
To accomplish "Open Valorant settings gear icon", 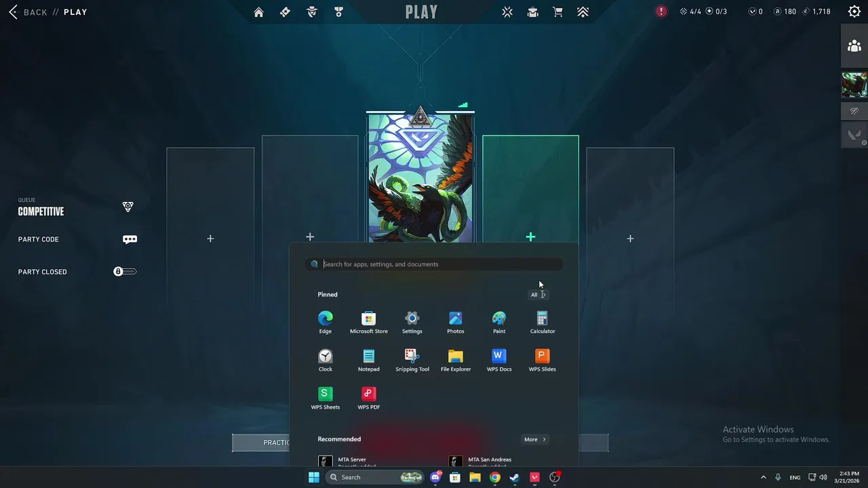I will coord(854,12).
